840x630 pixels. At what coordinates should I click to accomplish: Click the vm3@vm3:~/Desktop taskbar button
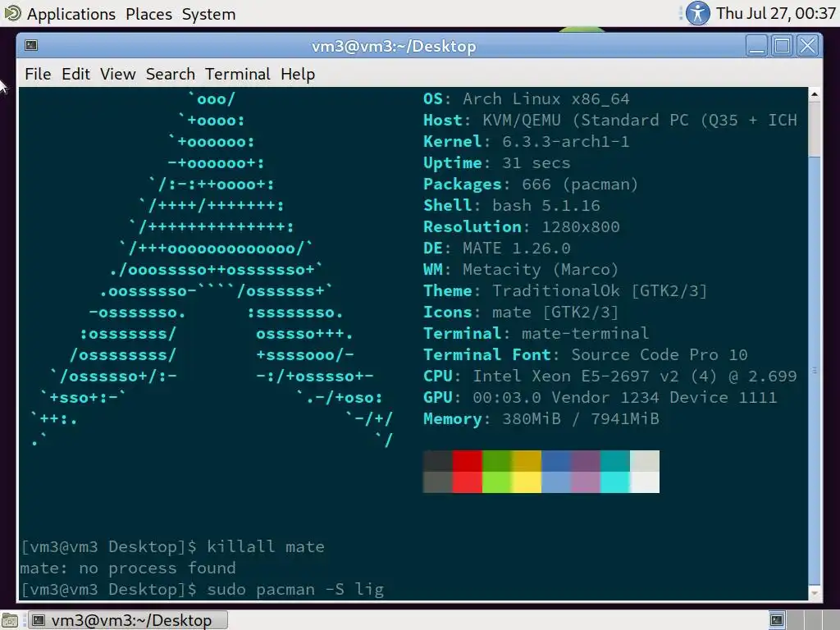coord(127,620)
